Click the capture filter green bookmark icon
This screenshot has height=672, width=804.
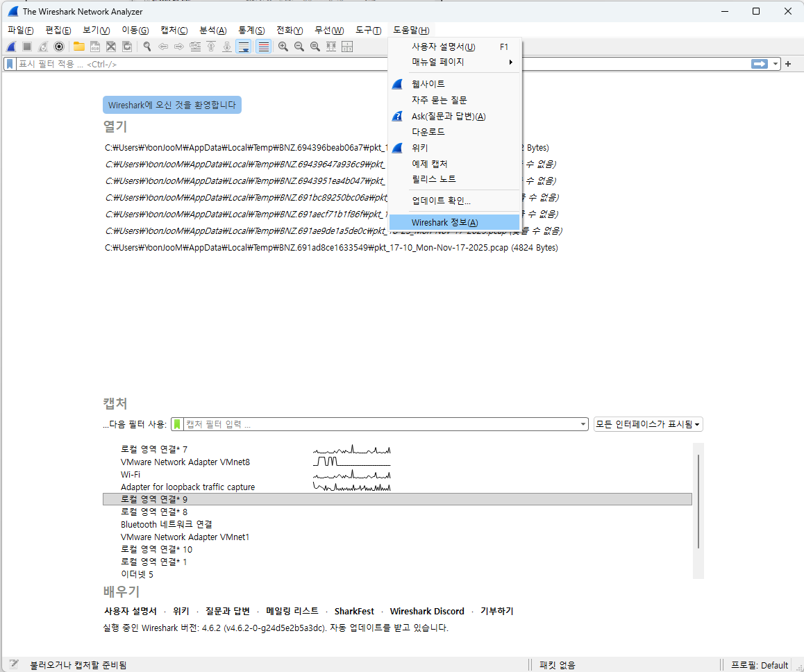pyautogui.click(x=177, y=424)
